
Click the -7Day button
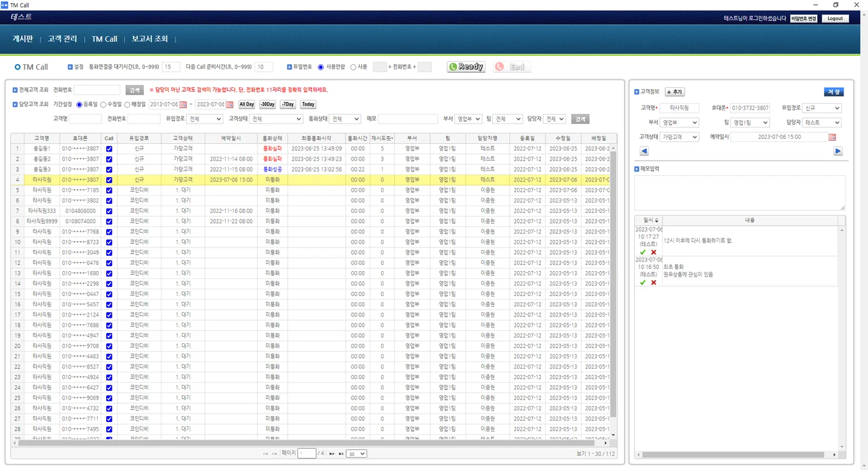point(288,104)
